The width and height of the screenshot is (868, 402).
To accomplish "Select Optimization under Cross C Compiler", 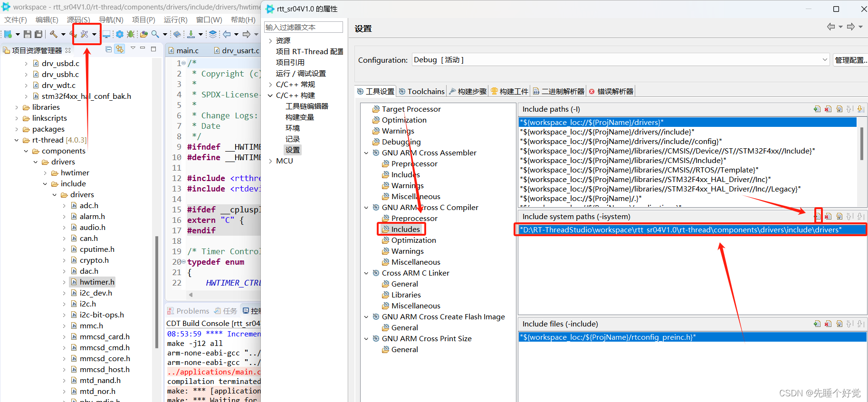I will pos(413,240).
